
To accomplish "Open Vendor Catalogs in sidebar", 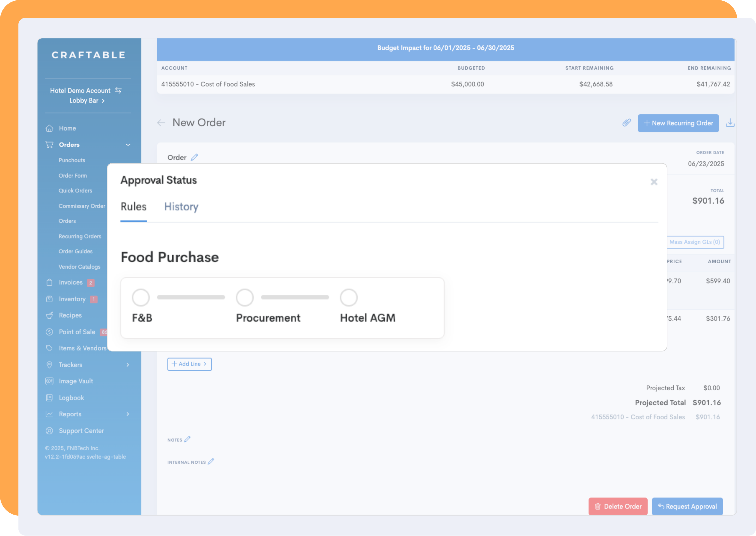I will [x=80, y=267].
